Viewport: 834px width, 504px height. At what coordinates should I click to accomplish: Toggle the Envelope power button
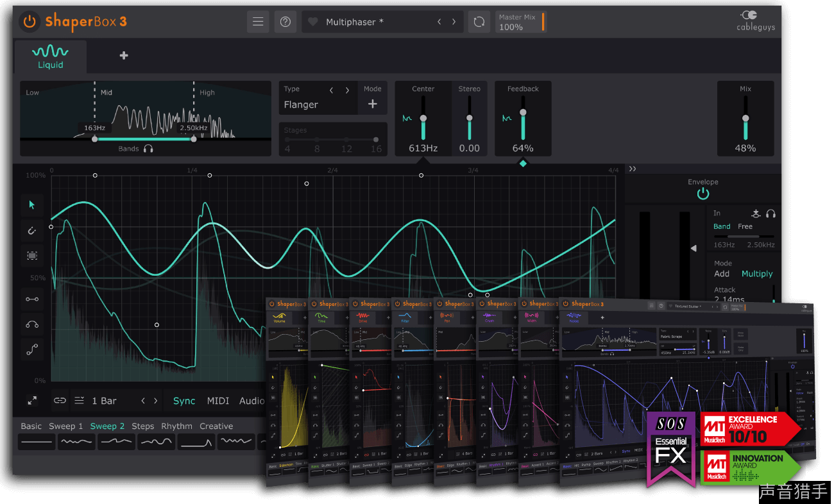(703, 193)
